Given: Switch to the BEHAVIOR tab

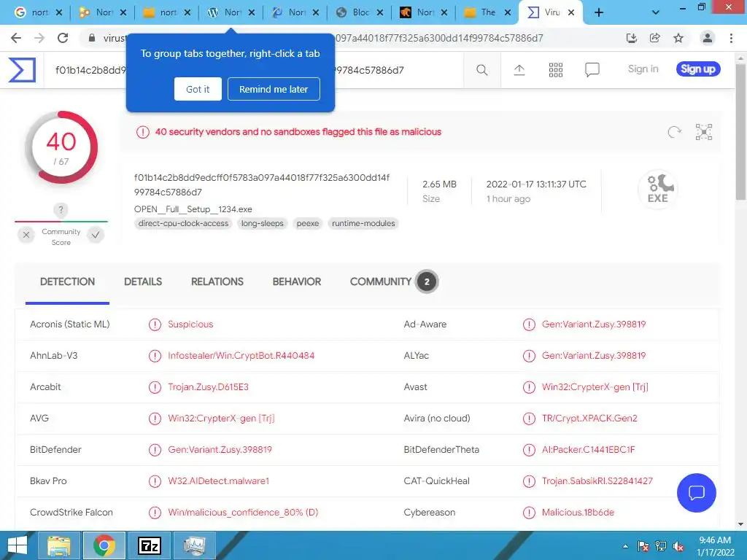Looking at the screenshot, I should (297, 281).
